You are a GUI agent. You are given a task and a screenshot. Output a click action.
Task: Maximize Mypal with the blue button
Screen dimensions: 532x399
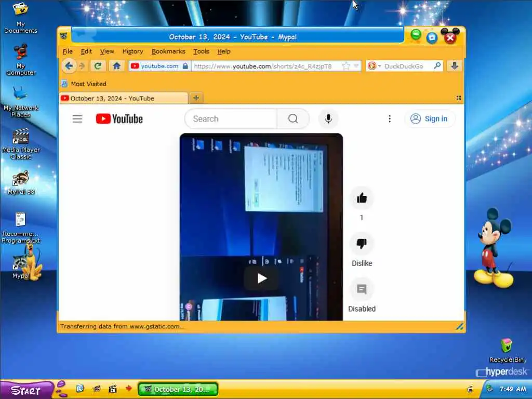point(432,37)
